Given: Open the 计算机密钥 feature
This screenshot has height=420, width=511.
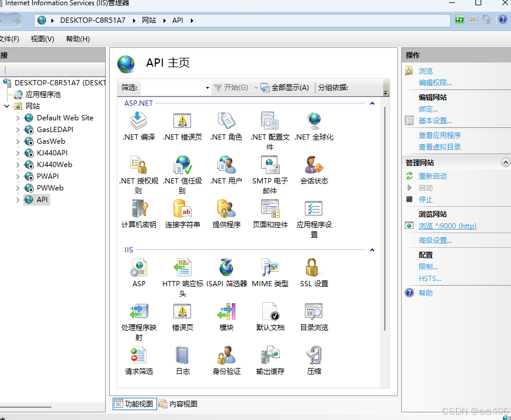Looking at the screenshot, I should 139,214.
